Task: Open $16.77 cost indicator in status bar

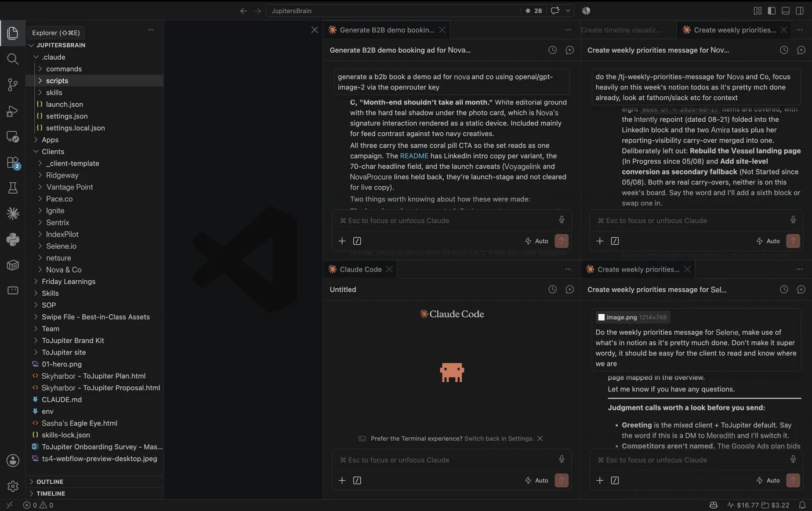Action: [743, 505]
